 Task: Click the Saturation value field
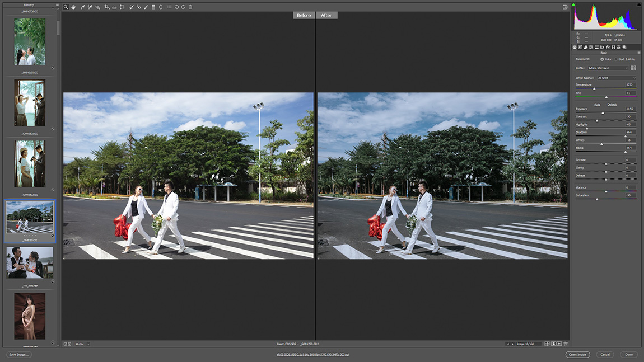[x=630, y=195]
